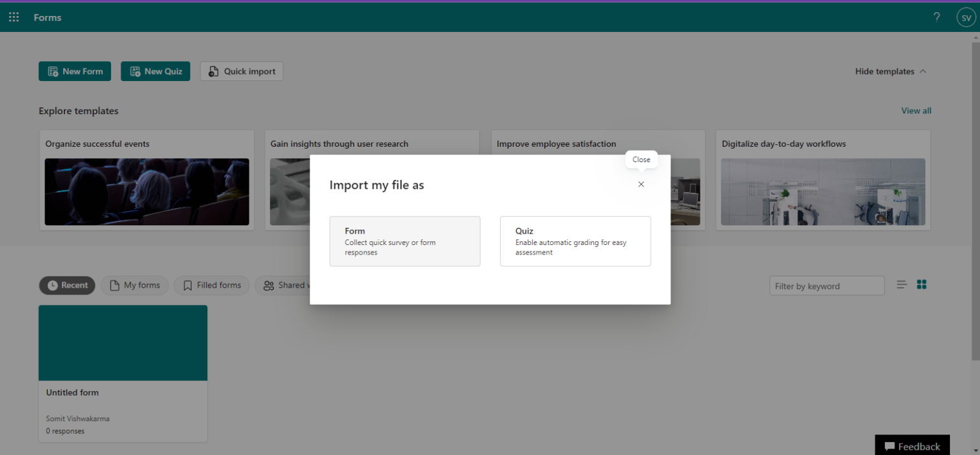Viewport: 980px width, 455px height.
Task: Click the Quick import document icon
Action: [213, 71]
